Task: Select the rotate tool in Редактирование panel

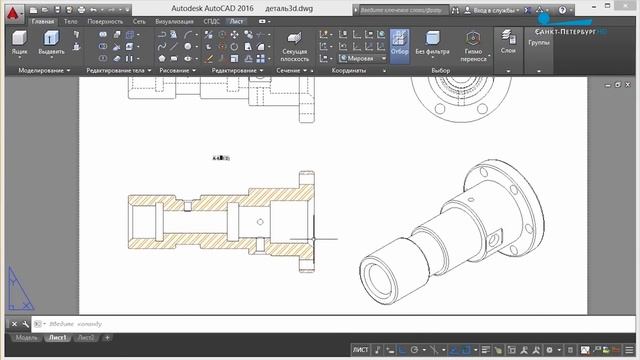Action: 235,47
